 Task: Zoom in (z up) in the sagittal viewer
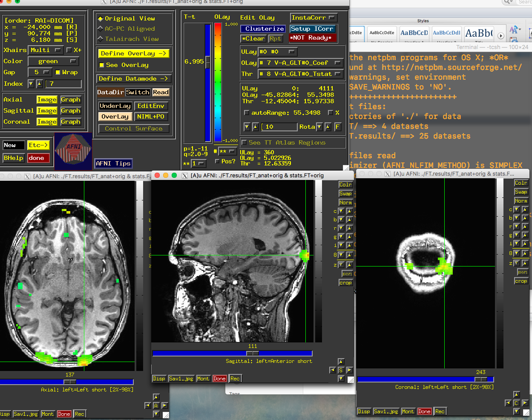(x=349, y=264)
